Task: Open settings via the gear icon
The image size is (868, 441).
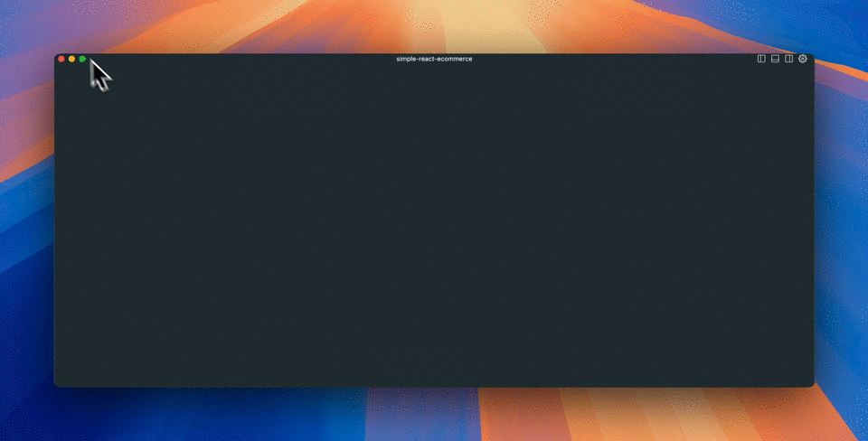Action: (803, 59)
